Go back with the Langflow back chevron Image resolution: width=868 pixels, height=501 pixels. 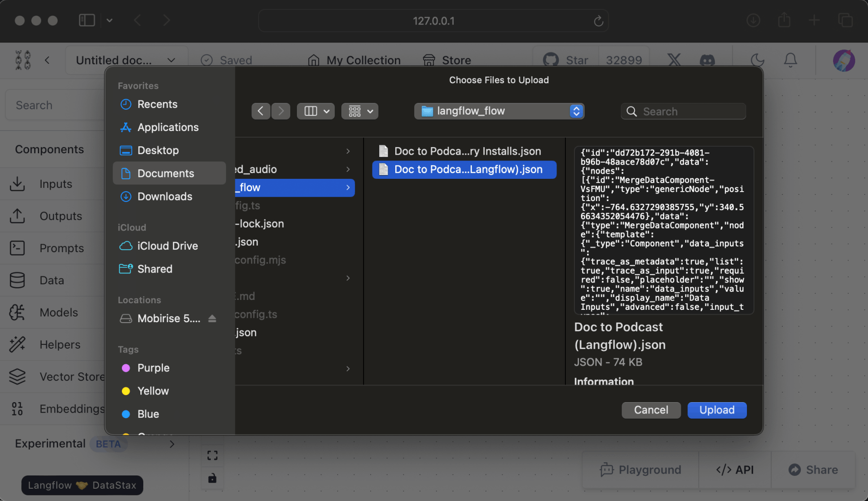pyautogui.click(x=47, y=60)
